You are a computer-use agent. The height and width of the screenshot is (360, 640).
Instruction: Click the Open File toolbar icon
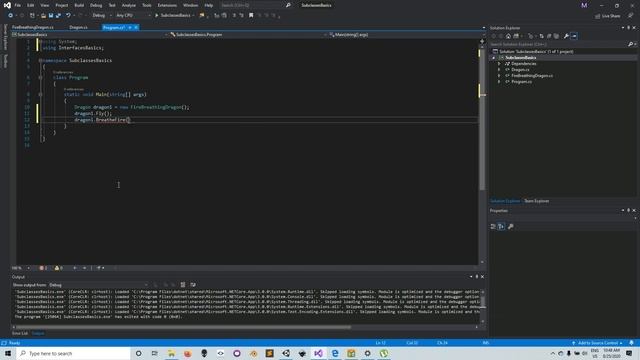[x=43, y=16]
